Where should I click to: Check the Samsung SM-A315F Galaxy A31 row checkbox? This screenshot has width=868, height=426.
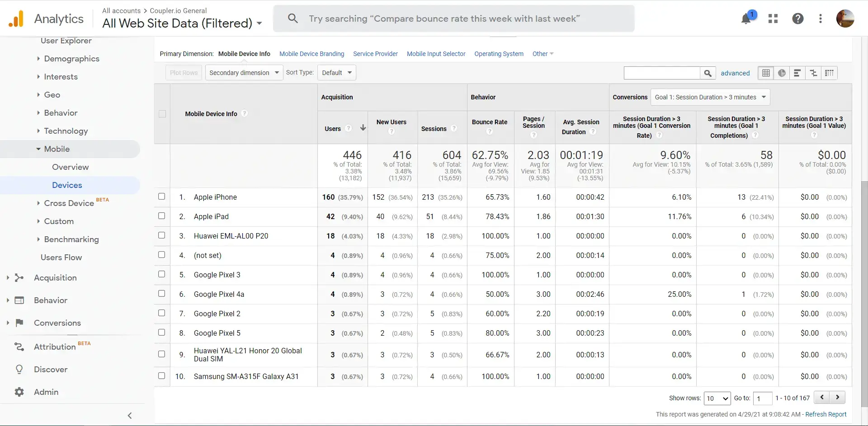click(x=161, y=376)
